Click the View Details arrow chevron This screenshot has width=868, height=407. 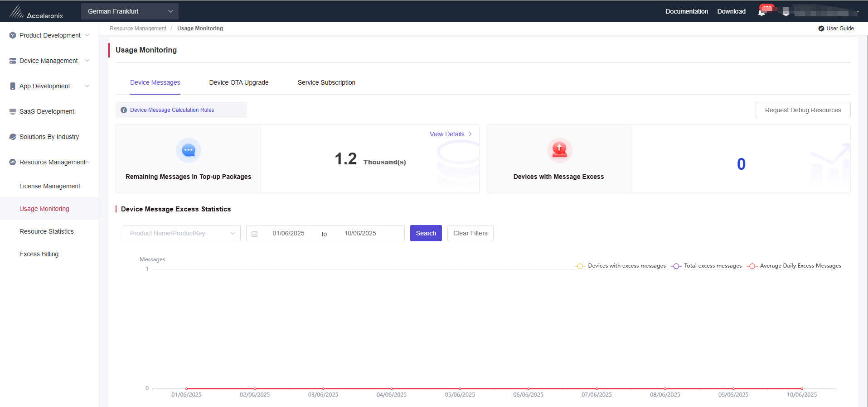pyautogui.click(x=470, y=134)
